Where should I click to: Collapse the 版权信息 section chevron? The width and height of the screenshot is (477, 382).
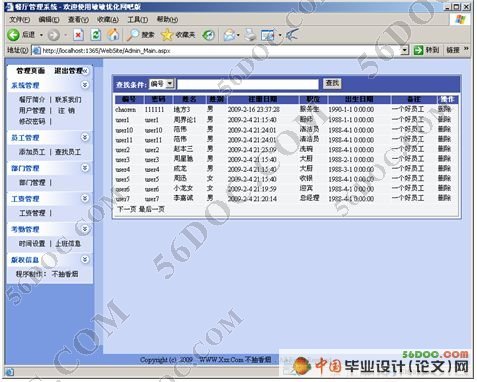click(x=85, y=259)
